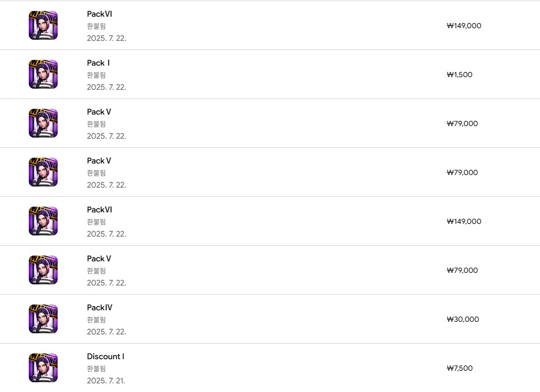Click the middle Pack V game icon
540x392 pixels.
[43, 172]
